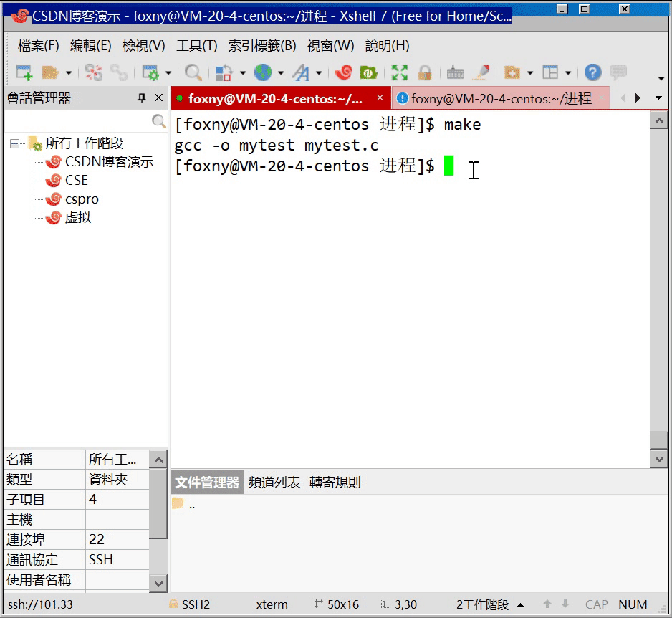The image size is (672, 618).
Task: Open the layout dropdown arrow on toolbar
Action: (568, 73)
